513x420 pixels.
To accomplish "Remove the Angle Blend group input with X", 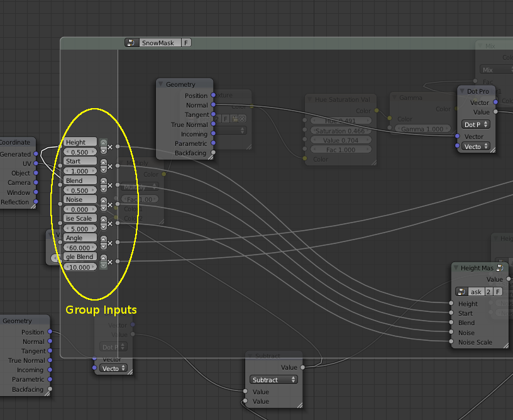I will tap(110, 262).
